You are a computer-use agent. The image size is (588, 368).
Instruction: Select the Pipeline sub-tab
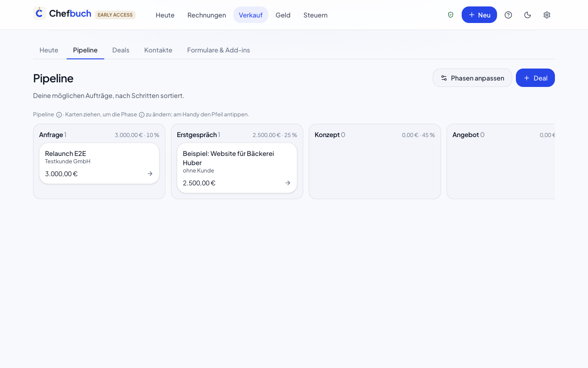pos(85,50)
